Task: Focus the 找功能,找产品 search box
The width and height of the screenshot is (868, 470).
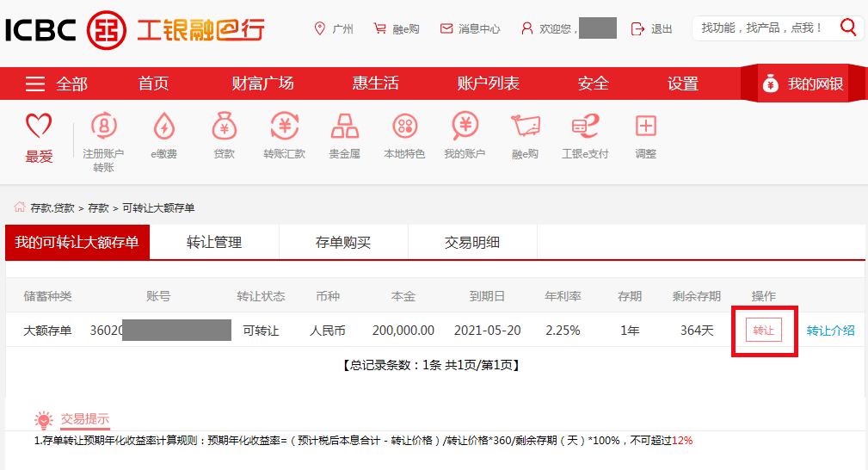Action: pyautogui.click(x=764, y=28)
